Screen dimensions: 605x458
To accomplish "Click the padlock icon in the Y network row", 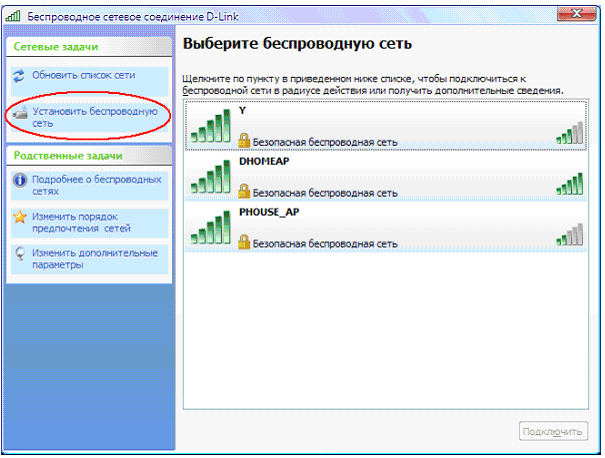I will click(x=244, y=140).
